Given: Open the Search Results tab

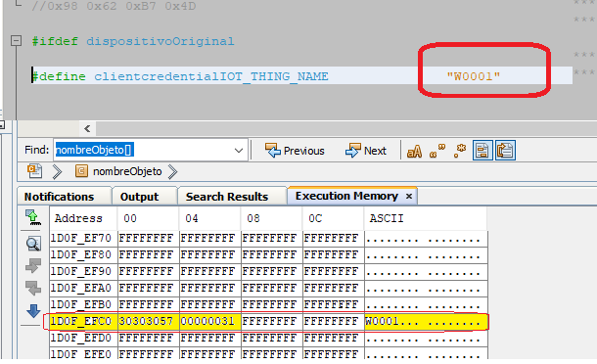Looking at the screenshot, I should pyautogui.click(x=227, y=197).
